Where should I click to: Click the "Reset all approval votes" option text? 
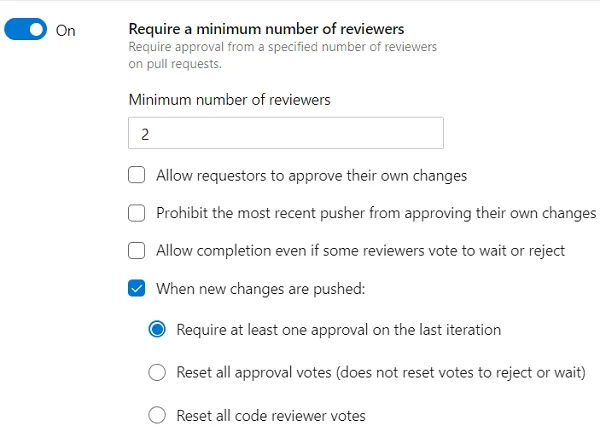380,372
